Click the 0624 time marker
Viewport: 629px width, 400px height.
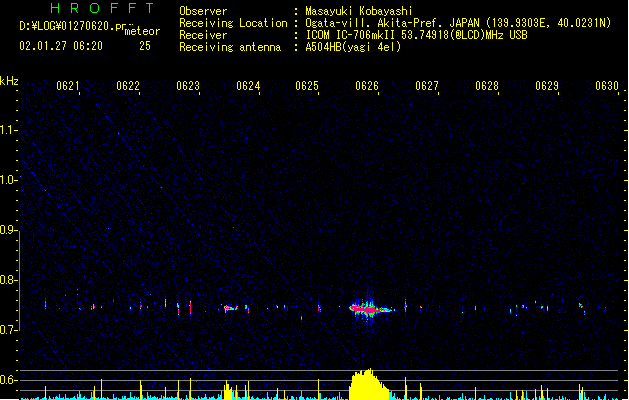point(248,86)
